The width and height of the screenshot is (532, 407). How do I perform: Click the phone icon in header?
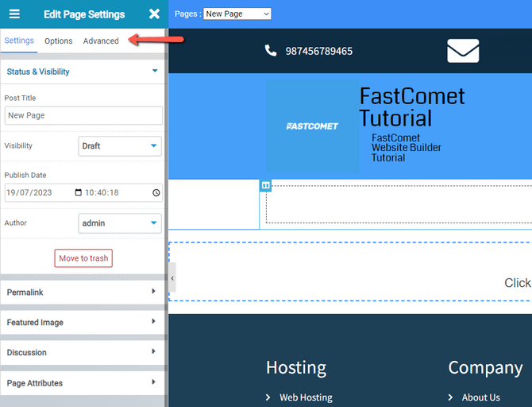[270, 51]
